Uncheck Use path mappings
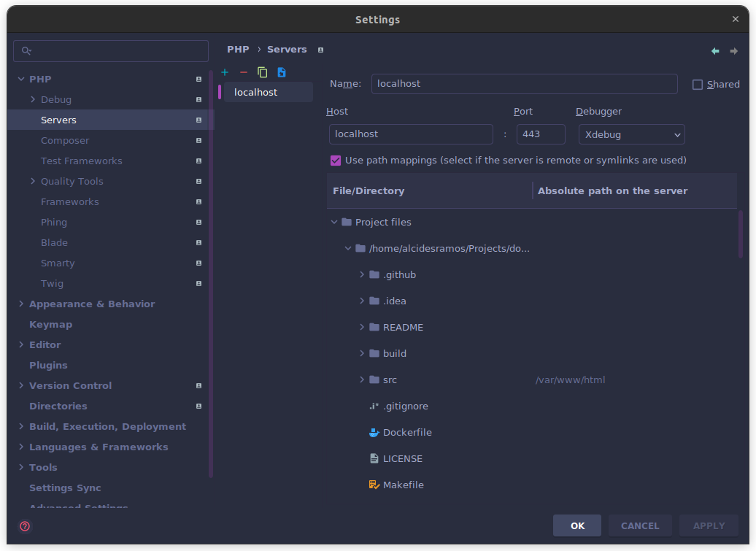756x551 pixels. (x=336, y=161)
